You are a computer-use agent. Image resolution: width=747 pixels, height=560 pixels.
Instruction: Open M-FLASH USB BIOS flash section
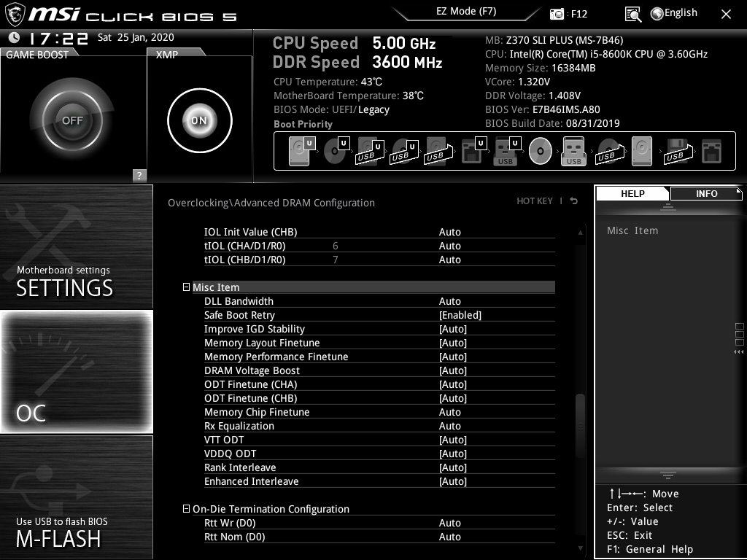(x=76, y=497)
